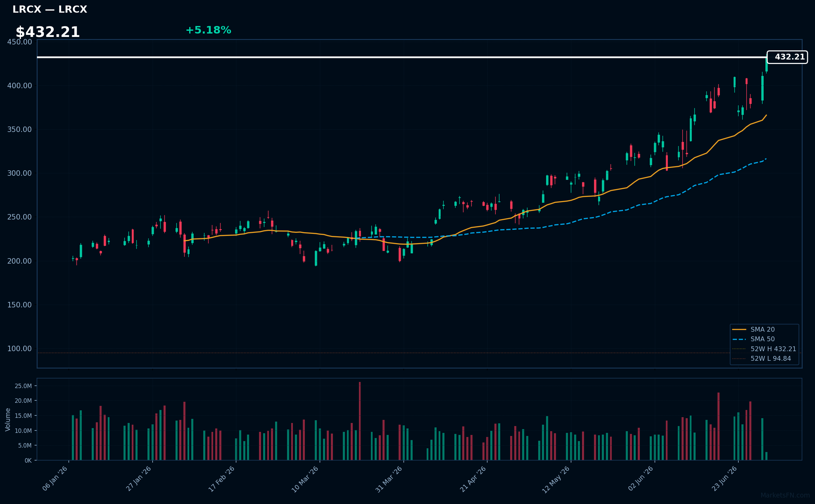Screen dimensions: 815x504
Task: Click the 10 Mar '26 date label
Action: tap(305, 479)
